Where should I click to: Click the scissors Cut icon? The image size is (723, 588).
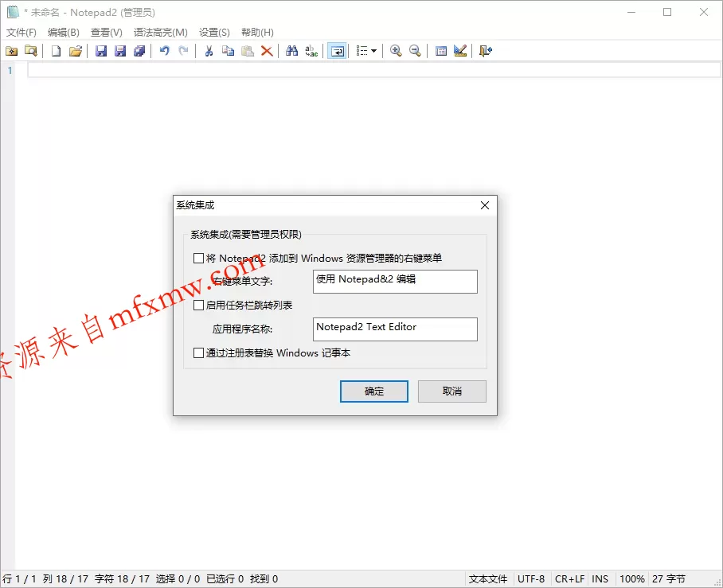pos(209,51)
